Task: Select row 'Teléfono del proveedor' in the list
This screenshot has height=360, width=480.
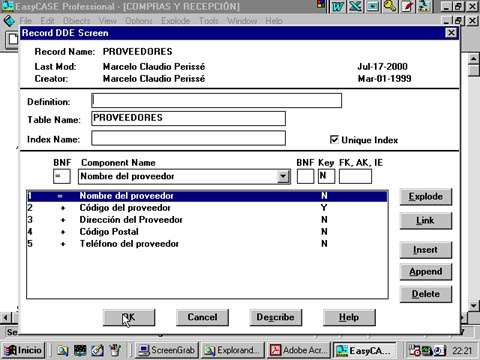Action: [x=207, y=244]
